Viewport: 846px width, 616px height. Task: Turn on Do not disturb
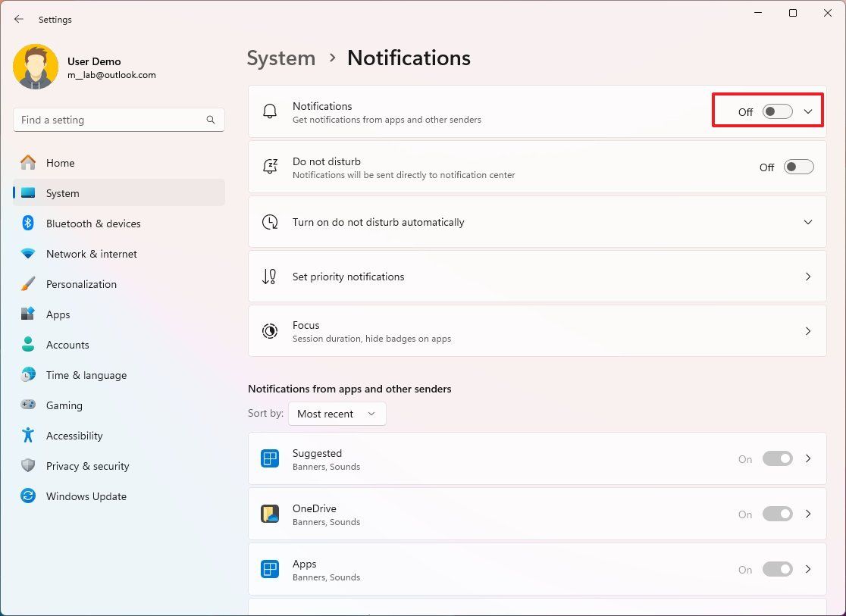(x=798, y=167)
